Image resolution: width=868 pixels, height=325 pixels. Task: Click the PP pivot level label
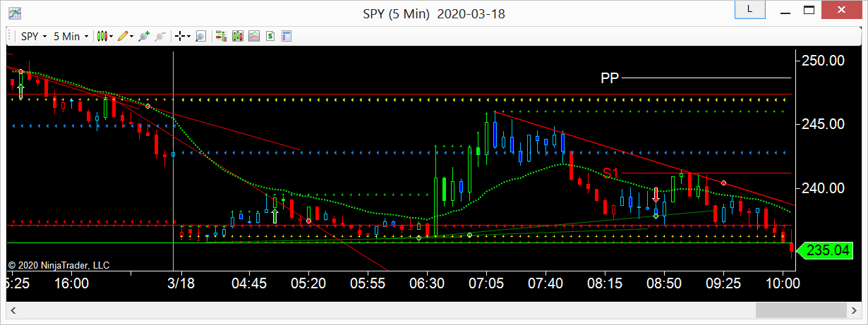(x=609, y=78)
